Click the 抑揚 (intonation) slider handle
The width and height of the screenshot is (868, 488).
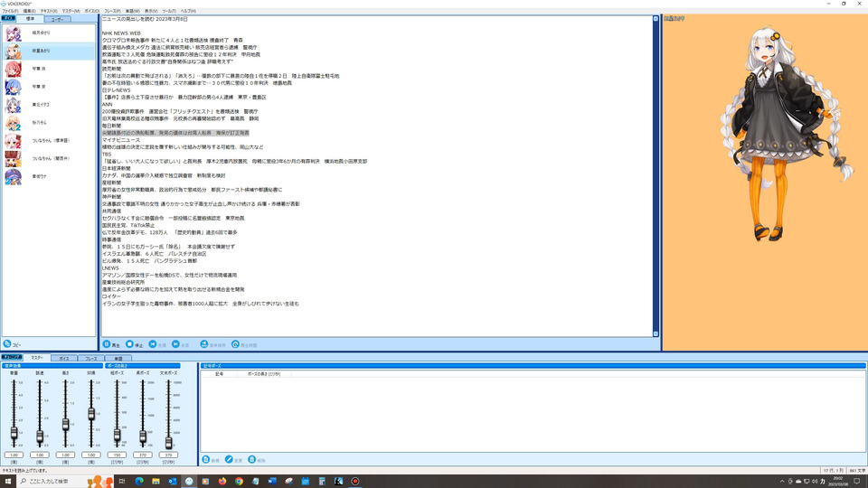pos(91,413)
